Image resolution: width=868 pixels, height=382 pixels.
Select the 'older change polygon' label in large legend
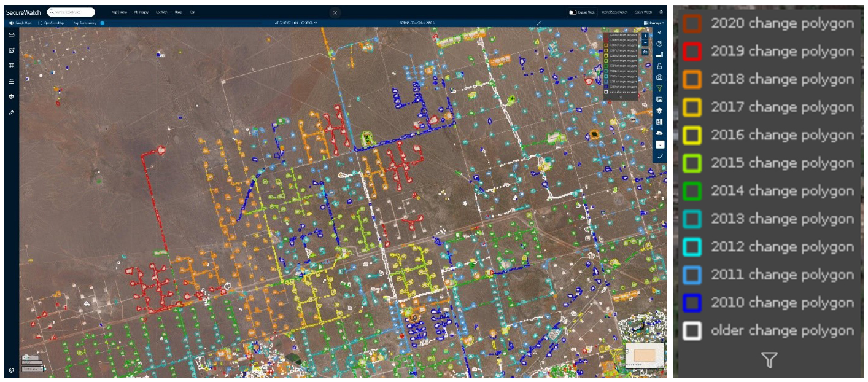pyautogui.click(x=782, y=331)
